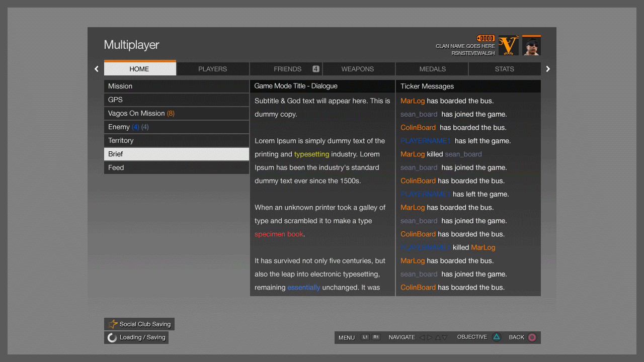Go to the Weapons tab
Screen dimensions: 644x362
358,69
